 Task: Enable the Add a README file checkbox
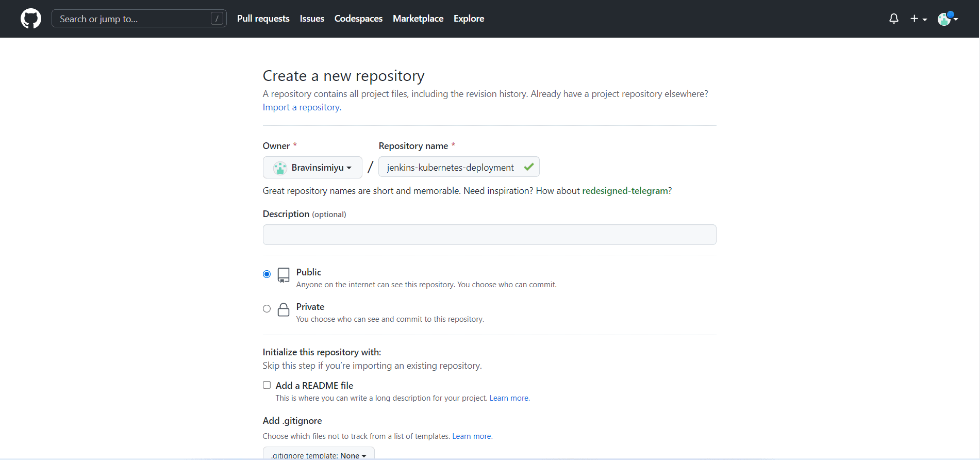(x=267, y=385)
